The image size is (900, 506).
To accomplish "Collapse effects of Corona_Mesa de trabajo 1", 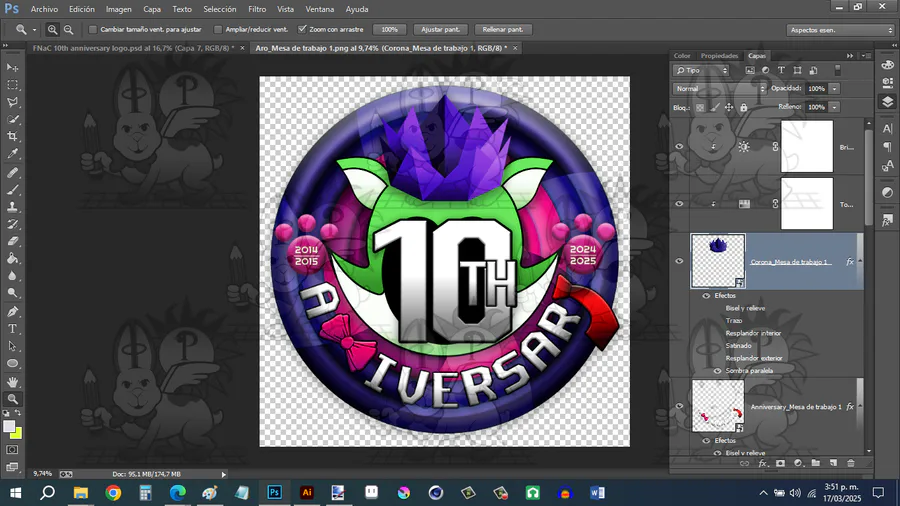I will coord(860,262).
